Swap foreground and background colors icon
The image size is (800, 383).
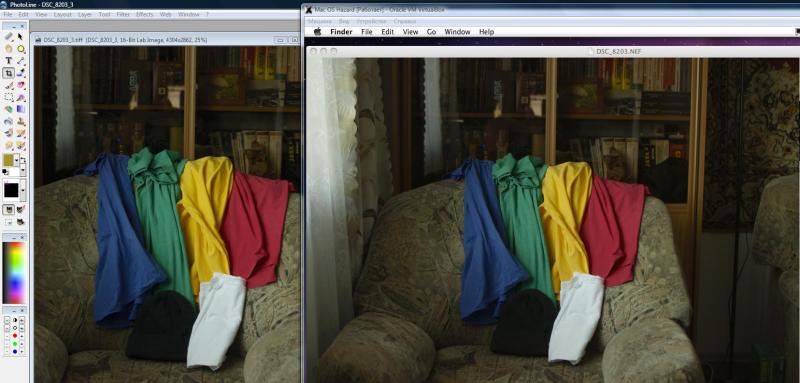coord(23,159)
